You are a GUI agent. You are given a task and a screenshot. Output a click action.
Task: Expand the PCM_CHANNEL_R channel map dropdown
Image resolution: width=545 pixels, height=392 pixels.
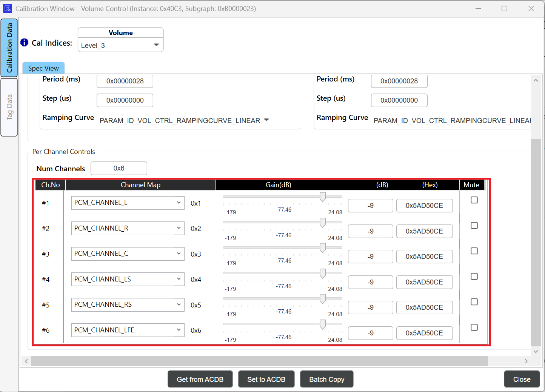click(x=128, y=228)
